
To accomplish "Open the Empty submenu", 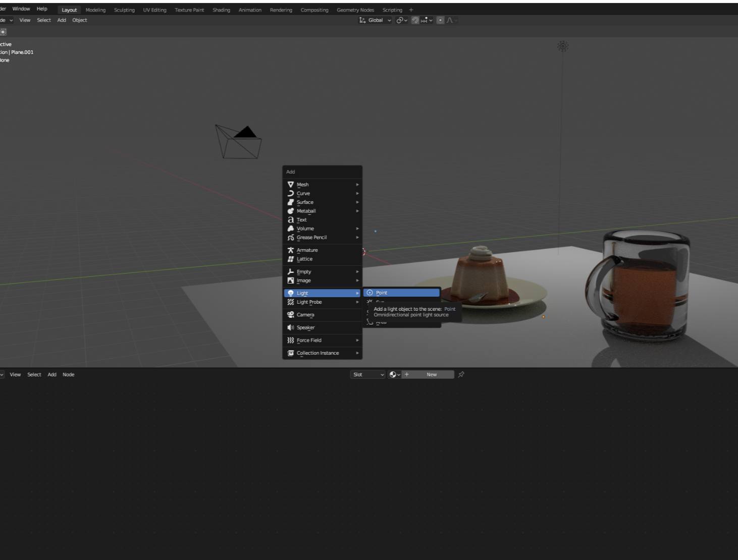I will click(322, 272).
